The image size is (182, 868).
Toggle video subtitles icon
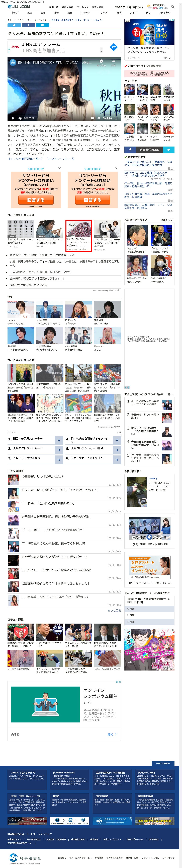(93, 118)
